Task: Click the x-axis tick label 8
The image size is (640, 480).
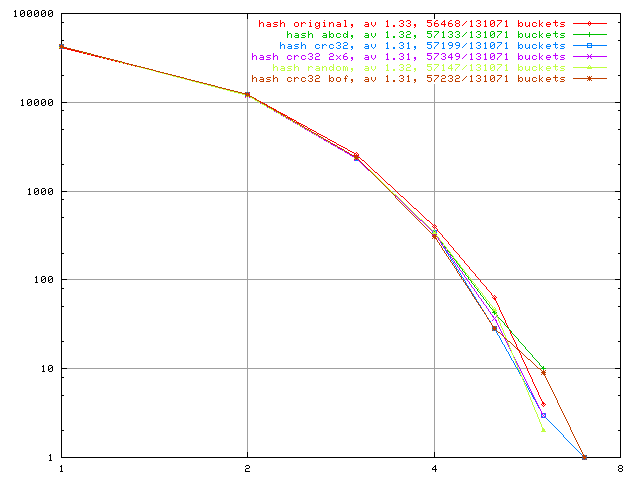Action: tap(620, 467)
